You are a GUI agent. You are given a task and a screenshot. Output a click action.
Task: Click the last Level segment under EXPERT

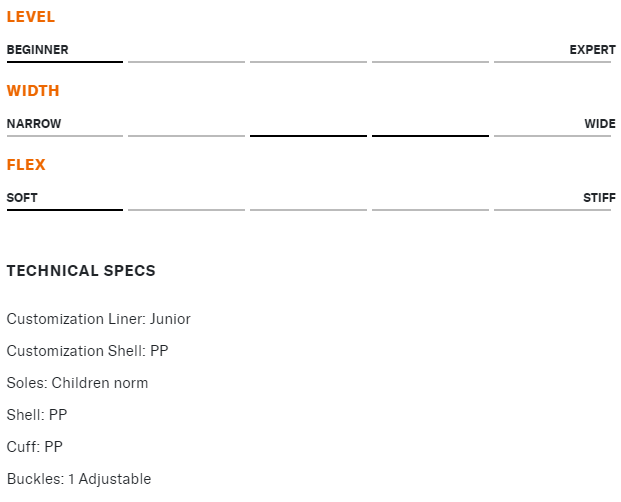coord(552,61)
